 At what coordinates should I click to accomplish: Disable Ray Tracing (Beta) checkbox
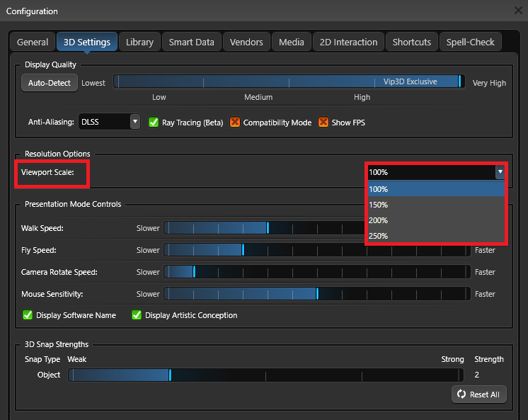tap(154, 123)
